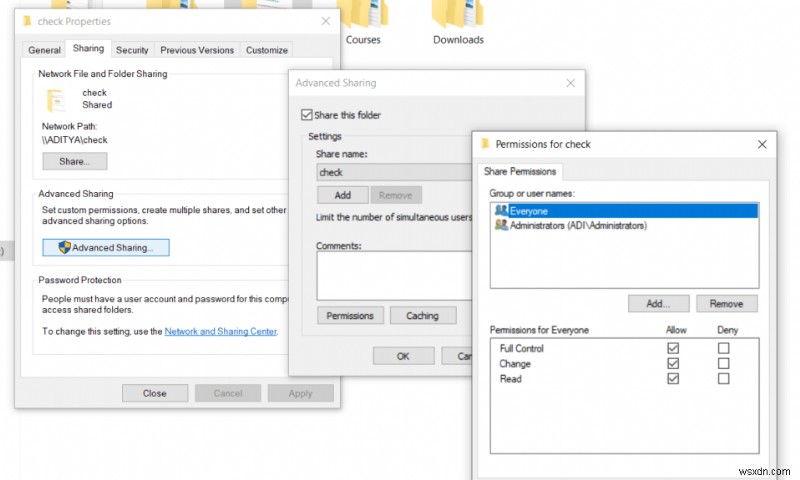This screenshot has width=800, height=480.
Task: Uncheck Allow for Full Control
Action: (673, 348)
